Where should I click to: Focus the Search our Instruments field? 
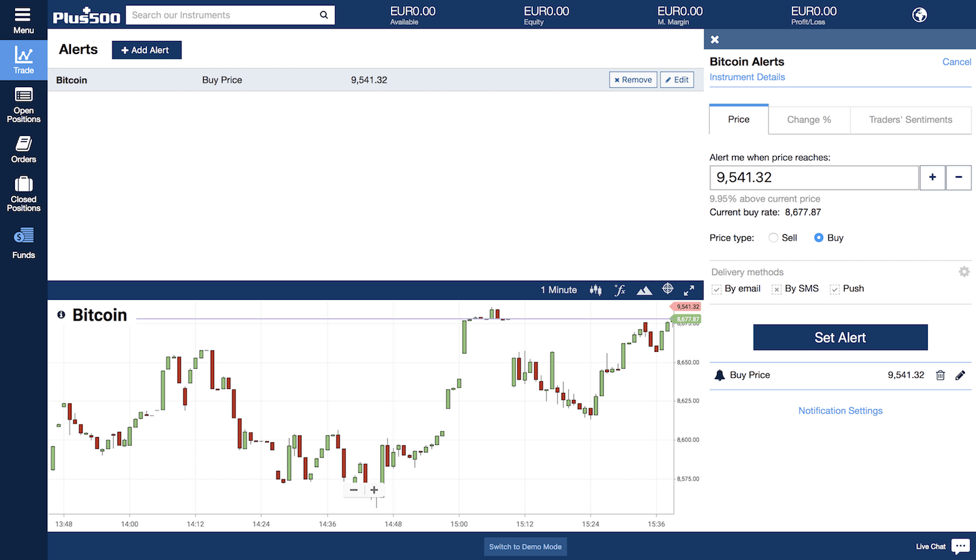221,15
